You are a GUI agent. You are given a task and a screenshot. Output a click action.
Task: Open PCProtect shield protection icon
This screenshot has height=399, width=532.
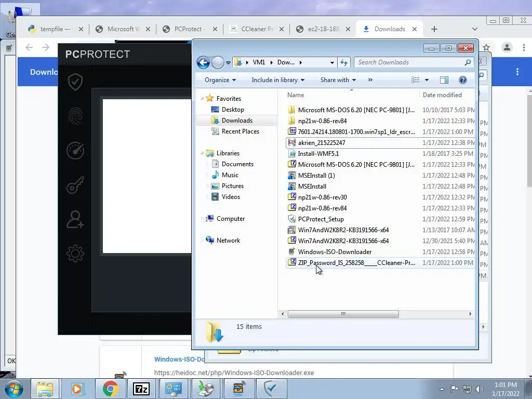pos(75,82)
